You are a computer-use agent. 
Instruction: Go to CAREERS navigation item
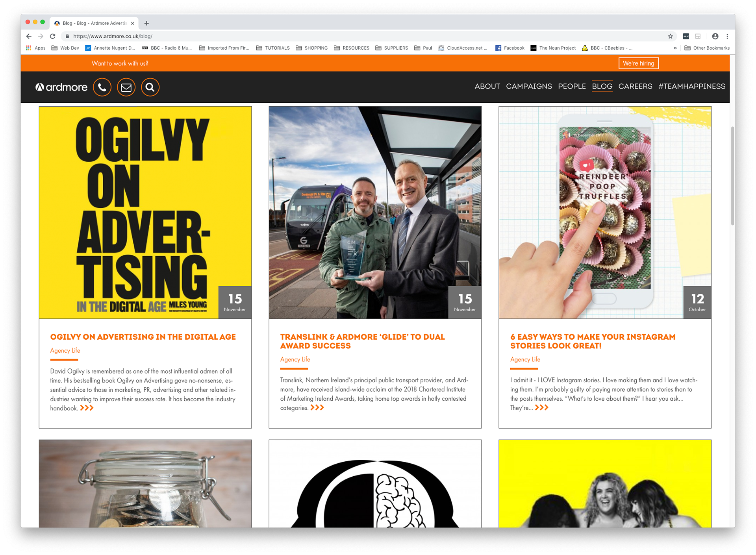635,86
